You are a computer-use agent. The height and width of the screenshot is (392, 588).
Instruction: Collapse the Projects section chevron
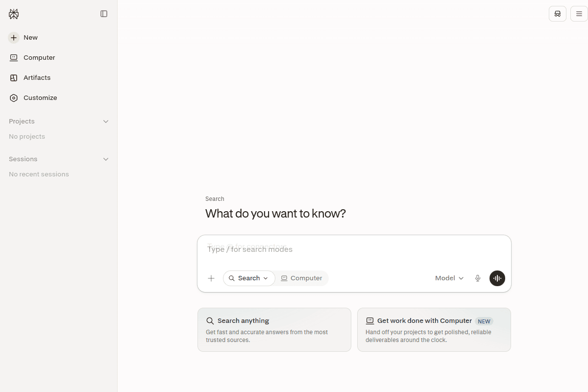pos(106,122)
